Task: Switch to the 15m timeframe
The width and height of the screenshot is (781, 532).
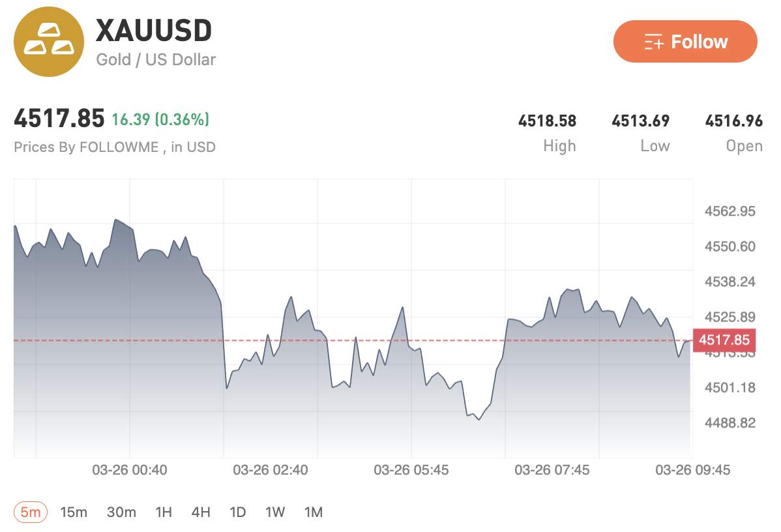Action: point(74,512)
